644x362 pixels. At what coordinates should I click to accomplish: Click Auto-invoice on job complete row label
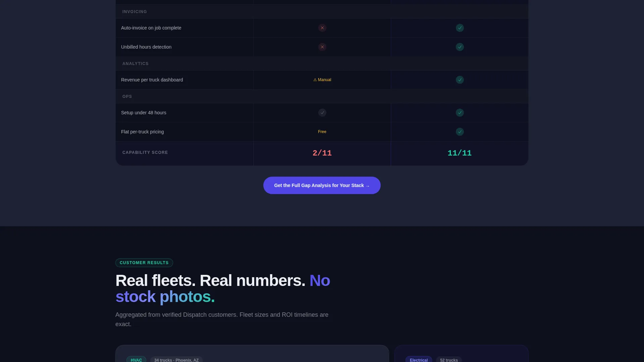(151, 28)
